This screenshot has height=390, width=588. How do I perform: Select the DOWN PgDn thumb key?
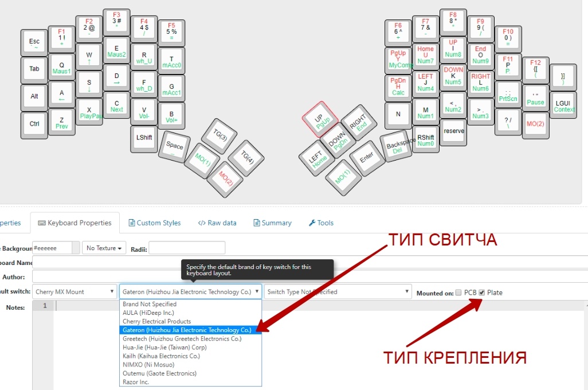click(338, 140)
